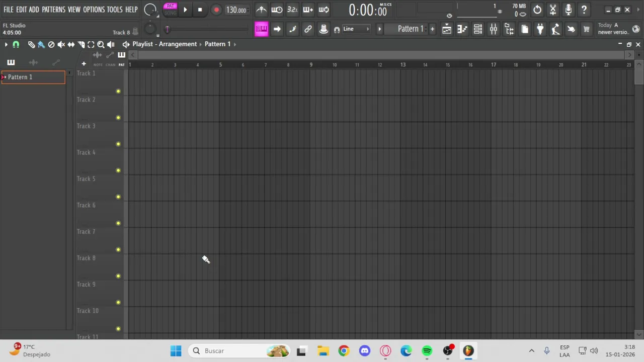Open the Piano roll view icon
Screen dimensions: 644x362
(462, 29)
